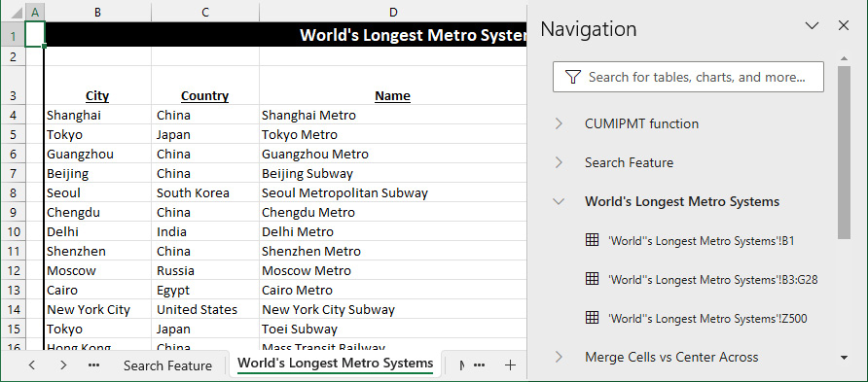
Task: Expand the CUMIPMT function node
Action: (x=559, y=123)
